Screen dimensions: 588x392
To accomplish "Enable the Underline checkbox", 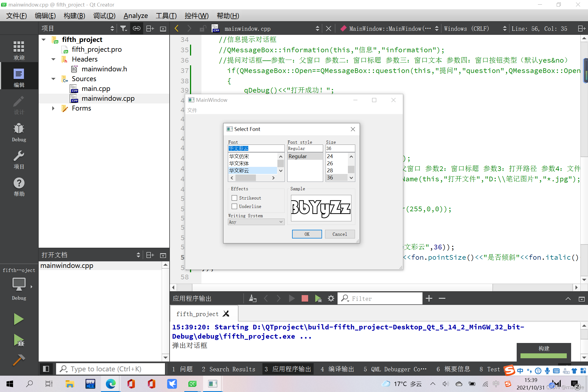I will point(234,206).
